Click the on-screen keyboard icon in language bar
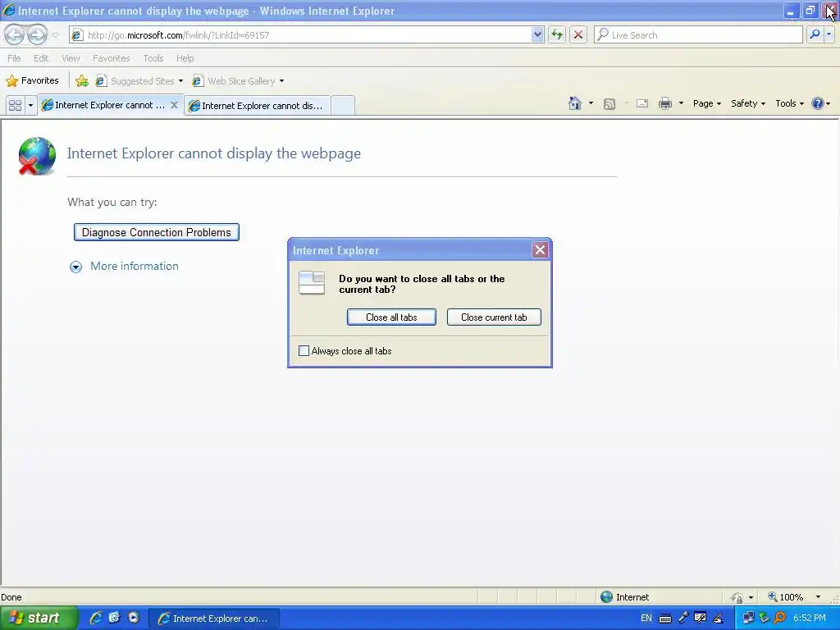Image resolution: width=840 pixels, height=630 pixels. point(664,619)
